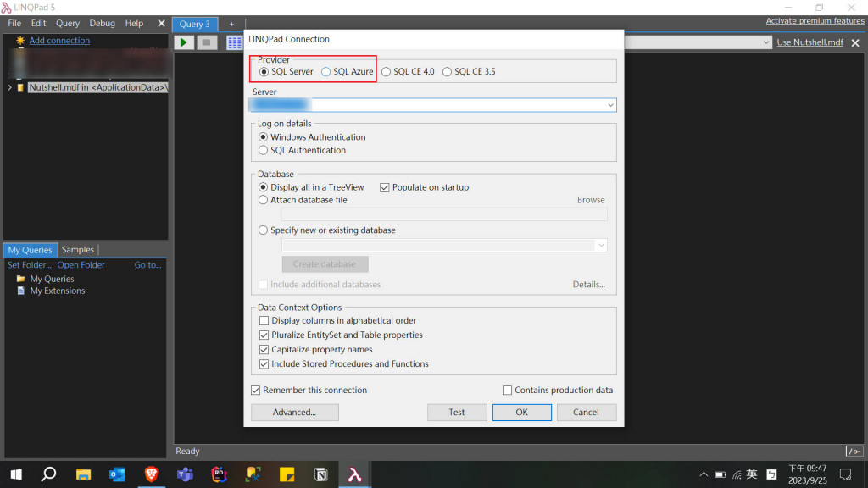Click the LINQPad icon in the taskbar
This screenshot has height=488, width=868.
pos(355,474)
